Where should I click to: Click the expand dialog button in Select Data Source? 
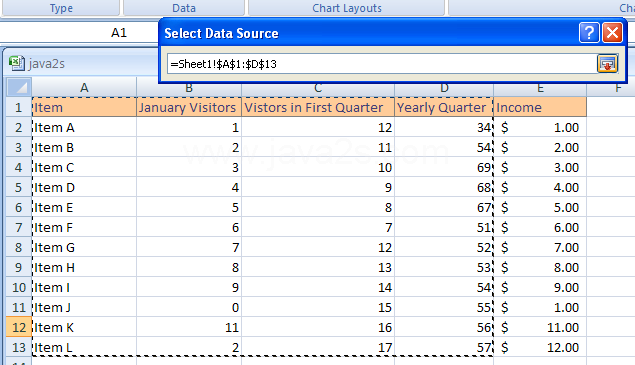pos(607,64)
